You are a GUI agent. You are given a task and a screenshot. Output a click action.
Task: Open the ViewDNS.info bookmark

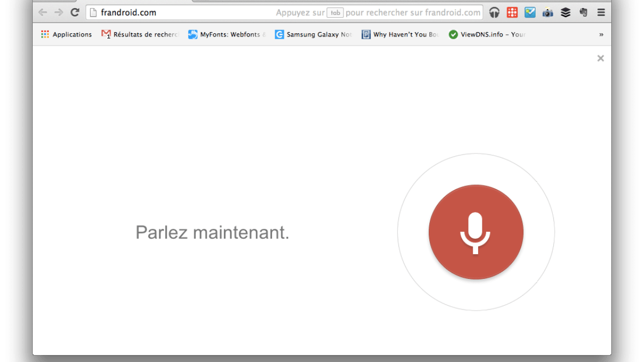click(487, 34)
